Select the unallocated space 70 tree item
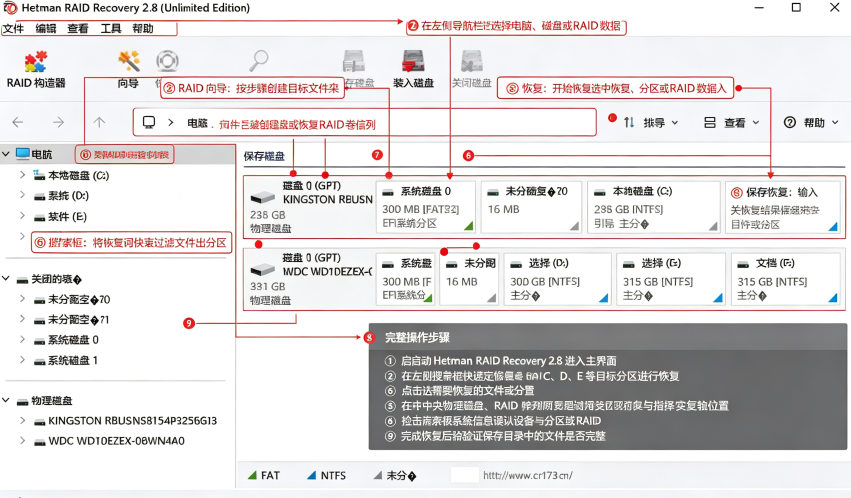Viewport: 851px width, 498px height. pos(79,299)
